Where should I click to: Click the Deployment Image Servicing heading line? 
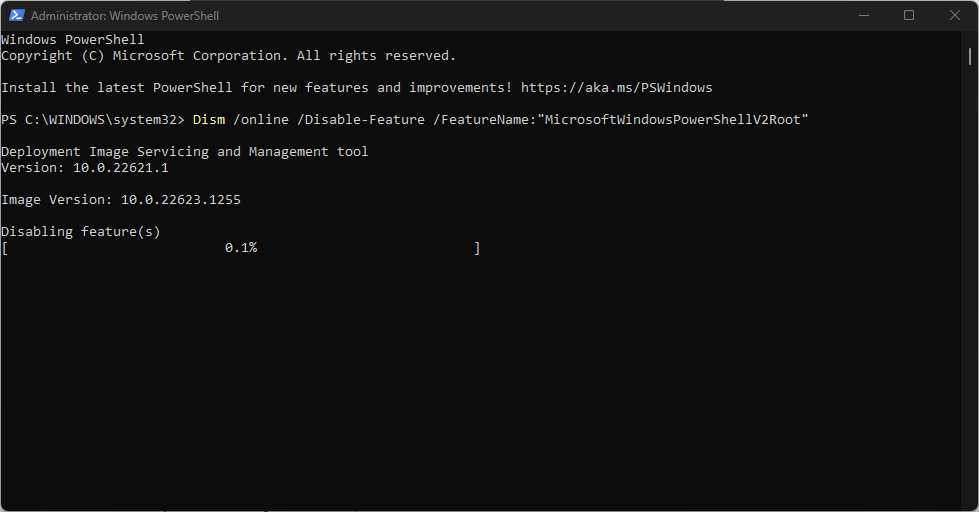[185, 152]
